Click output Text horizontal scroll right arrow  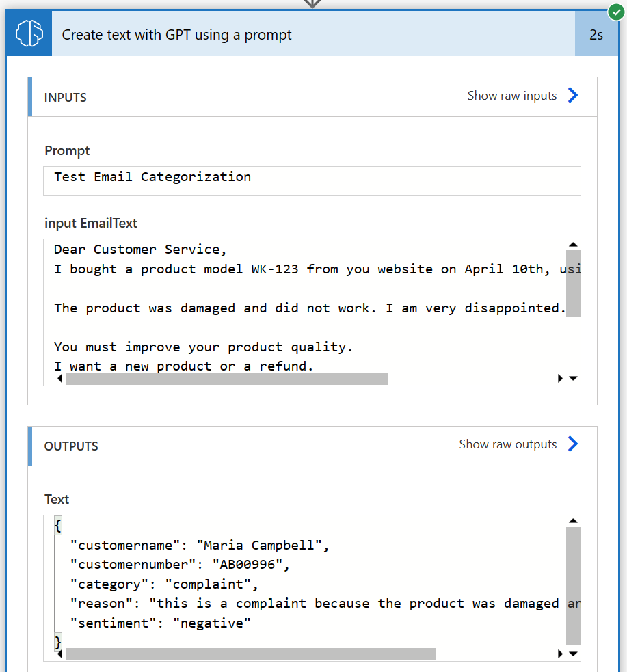tap(560, 654)
